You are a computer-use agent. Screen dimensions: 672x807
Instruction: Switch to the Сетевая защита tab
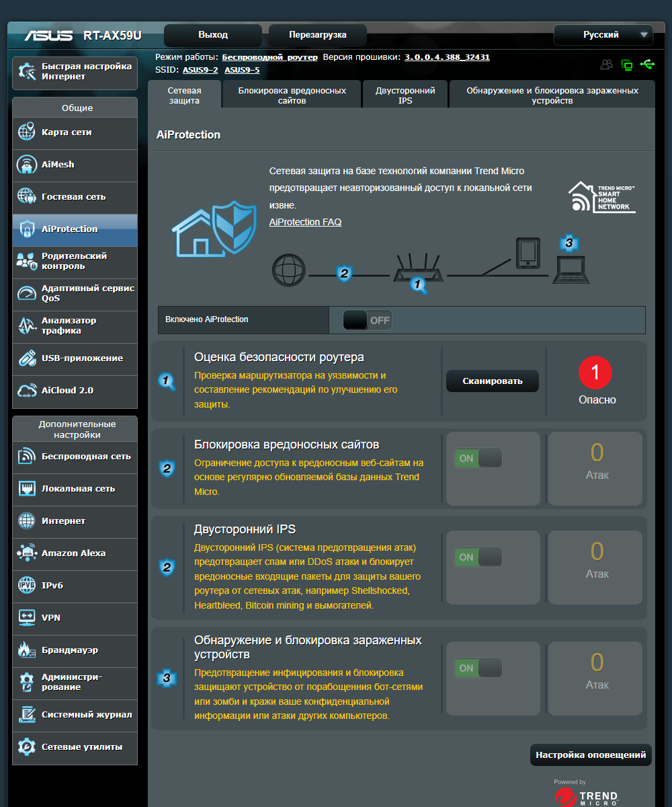(184, 95)
